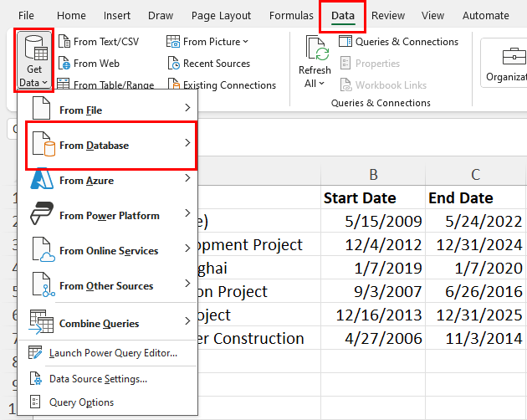Select the End Date header cell
The width and height of the screenshot is (527, 420).
476,197
